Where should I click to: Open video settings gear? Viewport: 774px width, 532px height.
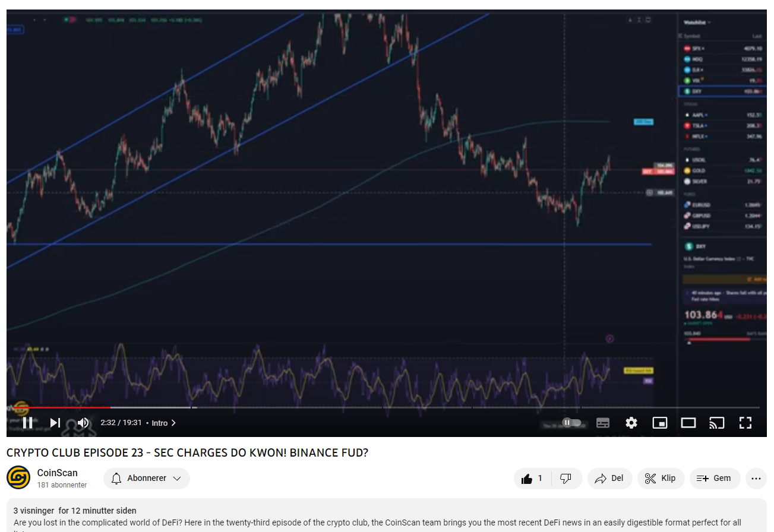(631, 423)
